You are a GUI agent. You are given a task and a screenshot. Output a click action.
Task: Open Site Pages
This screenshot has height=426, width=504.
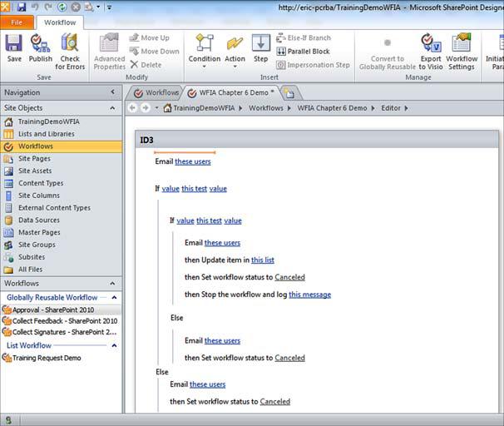click(x=62, y=159)
